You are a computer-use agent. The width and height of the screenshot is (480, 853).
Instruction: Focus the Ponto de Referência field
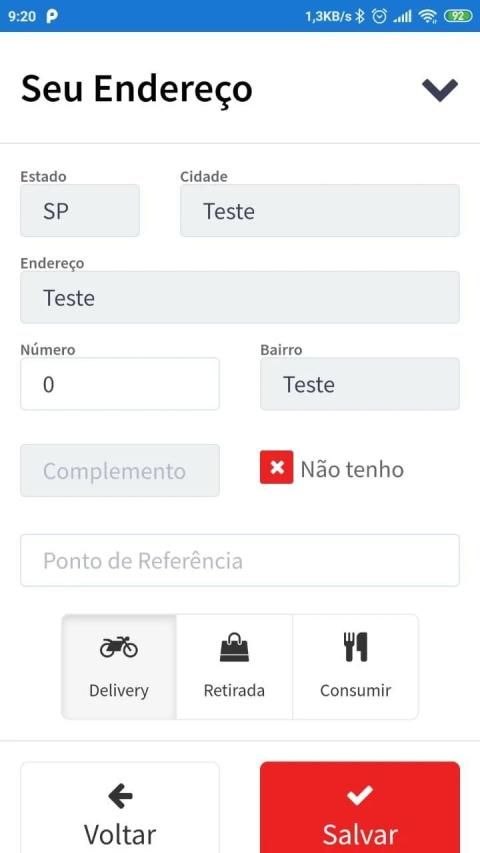(240, 560)
